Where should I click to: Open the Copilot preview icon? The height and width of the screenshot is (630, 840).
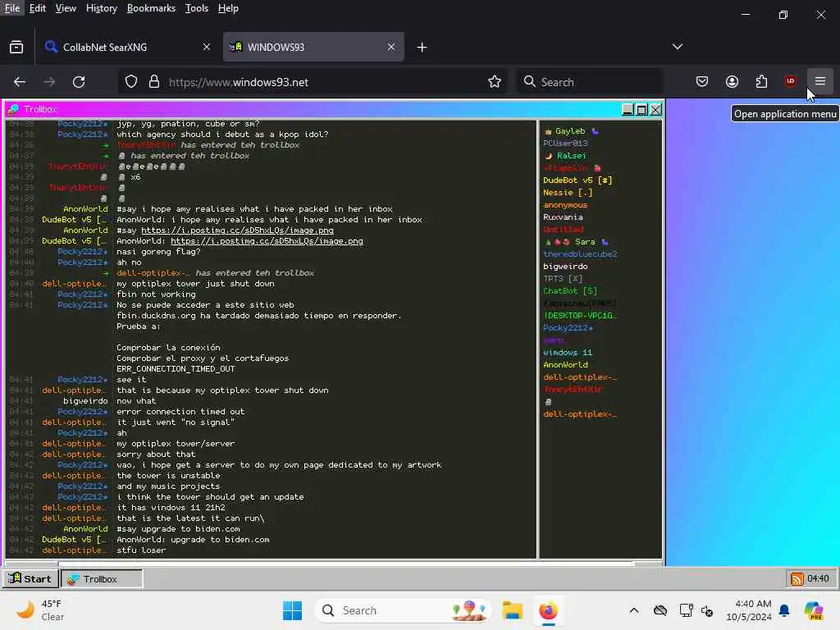click(x=814, y=610)
